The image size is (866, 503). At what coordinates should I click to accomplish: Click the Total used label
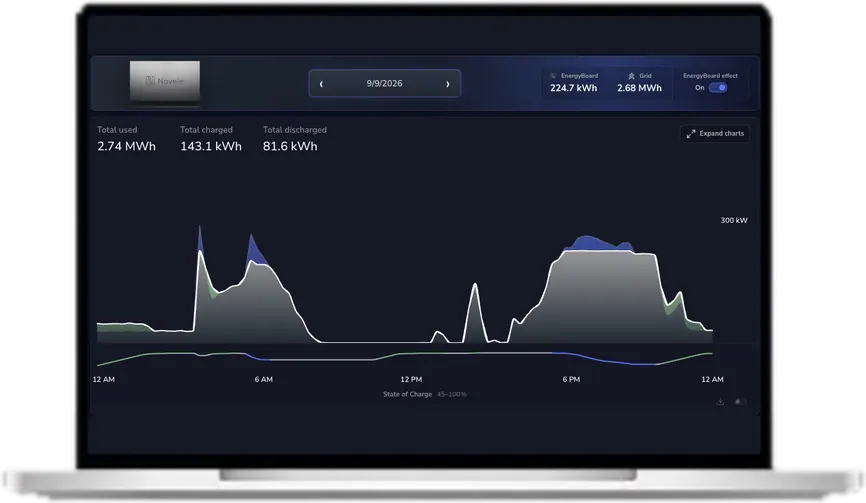pos(117,130)
